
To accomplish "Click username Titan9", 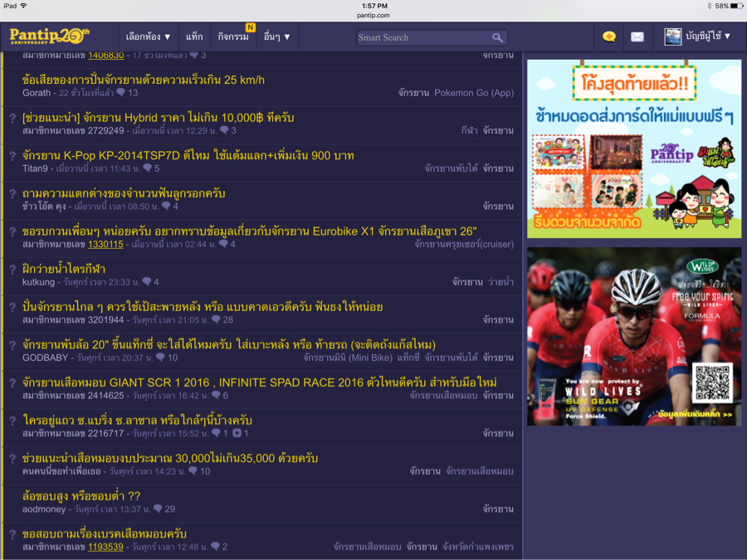I will point(35,168).
